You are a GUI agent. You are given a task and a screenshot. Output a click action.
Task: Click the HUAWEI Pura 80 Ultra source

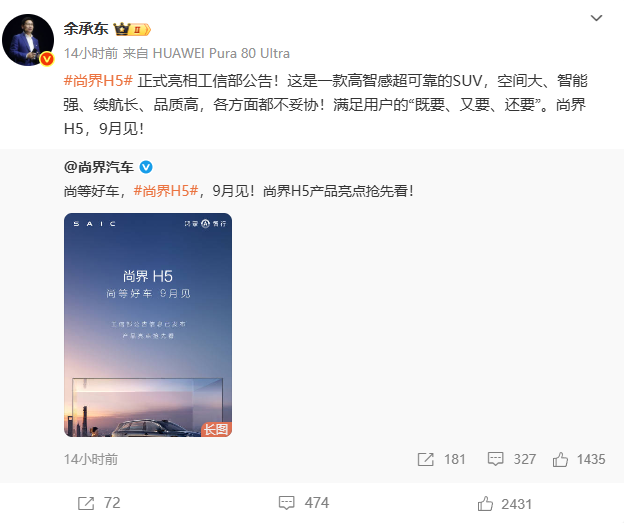pyautogui.click(x=221, y=53)
